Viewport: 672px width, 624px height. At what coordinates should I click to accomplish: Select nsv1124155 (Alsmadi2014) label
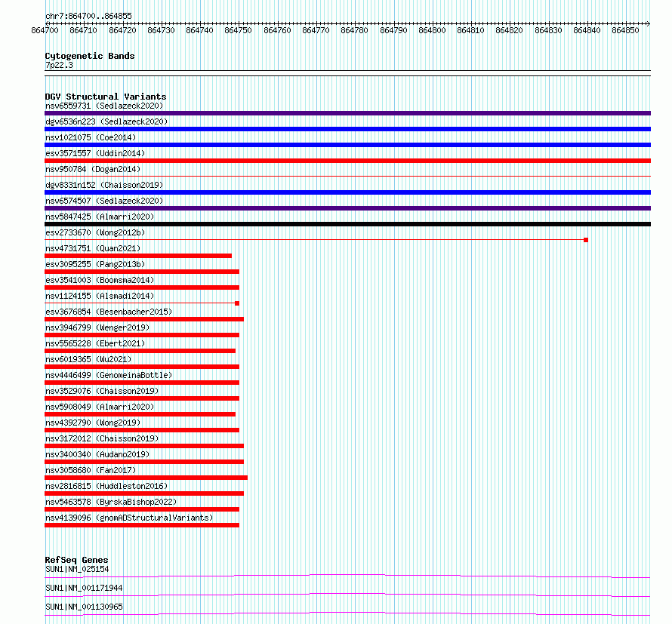[100, 296]
